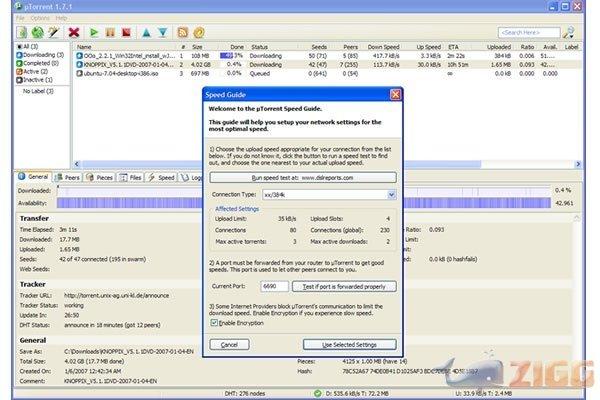Open the Options menu
This screenshot has width=600, height=400.
click(40, 18)
